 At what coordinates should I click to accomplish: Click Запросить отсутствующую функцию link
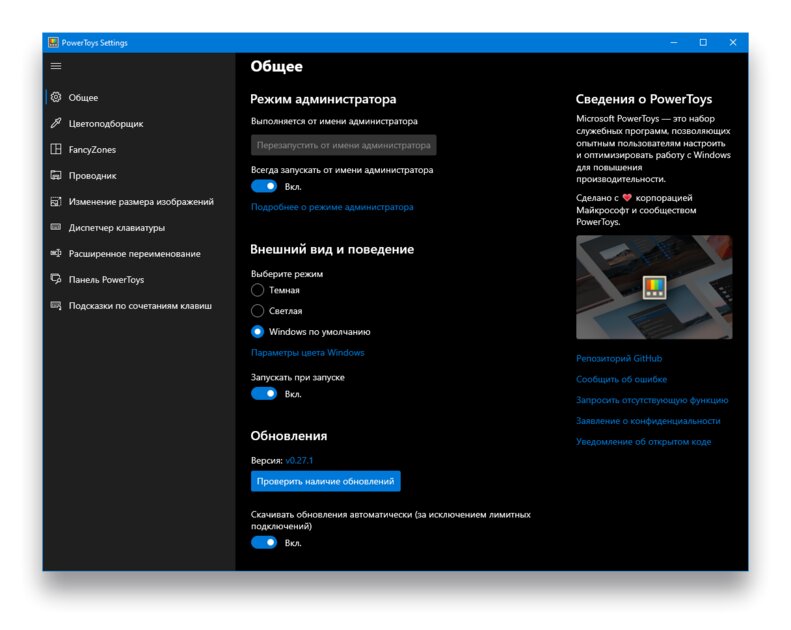tap(652, 399)
